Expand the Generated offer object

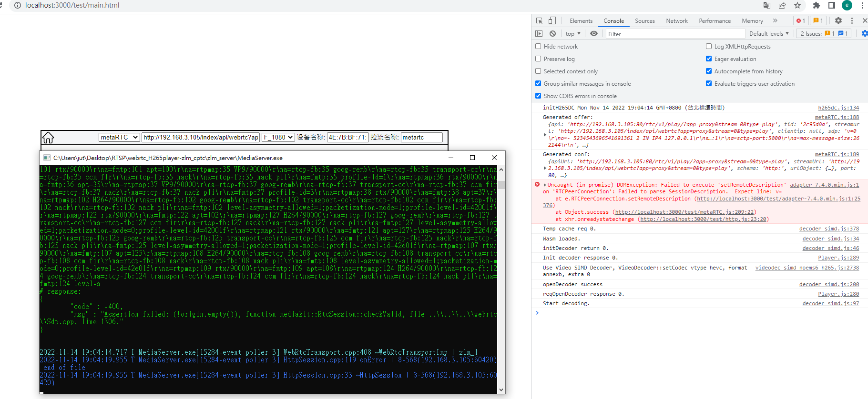[545, 135]
